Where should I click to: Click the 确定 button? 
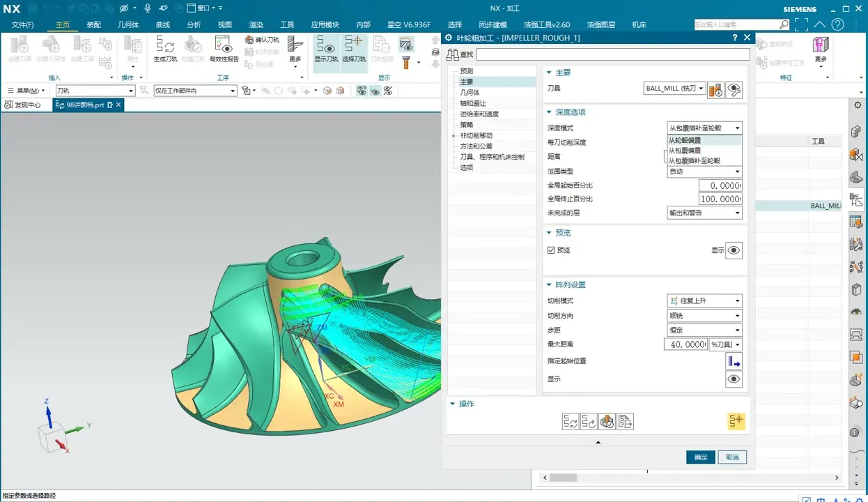700,457
